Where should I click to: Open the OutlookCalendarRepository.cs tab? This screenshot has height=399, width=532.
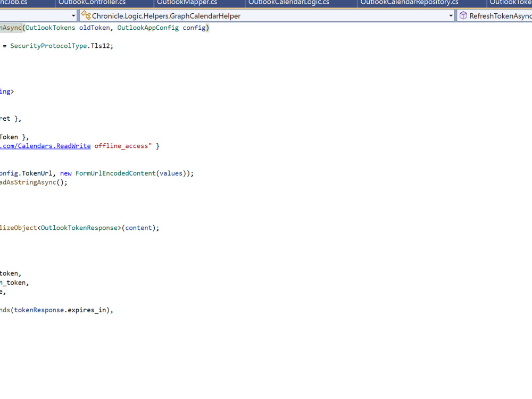409,3
